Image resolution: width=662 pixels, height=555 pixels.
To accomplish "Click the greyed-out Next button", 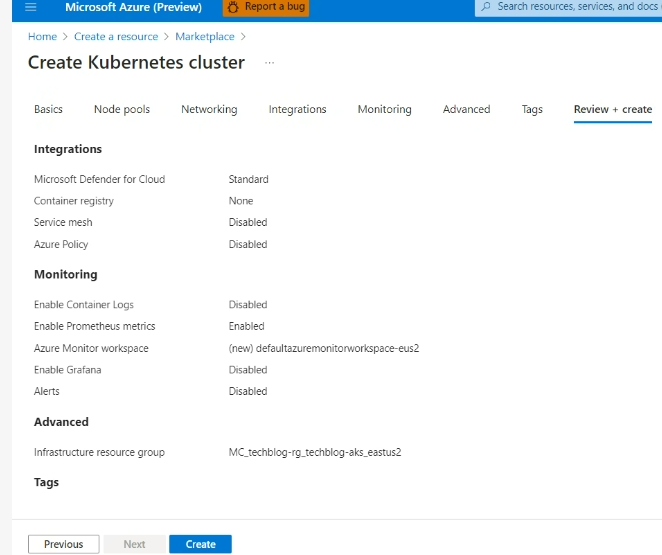I will pos(134,544).
